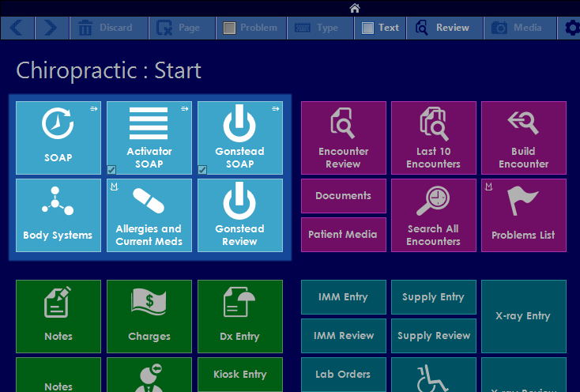Click the arrow indicator on SOAP tile
The image size is (580, 392).
coord(94,109)
